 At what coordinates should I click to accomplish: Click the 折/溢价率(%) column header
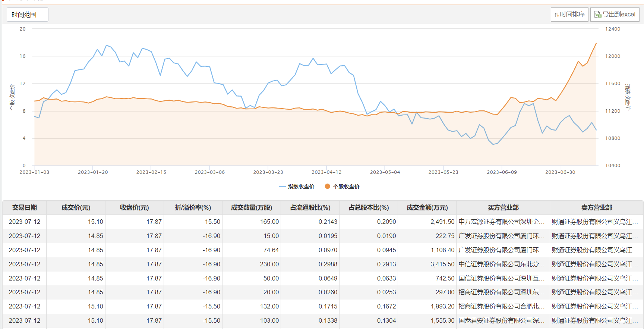tap(193, 208)
